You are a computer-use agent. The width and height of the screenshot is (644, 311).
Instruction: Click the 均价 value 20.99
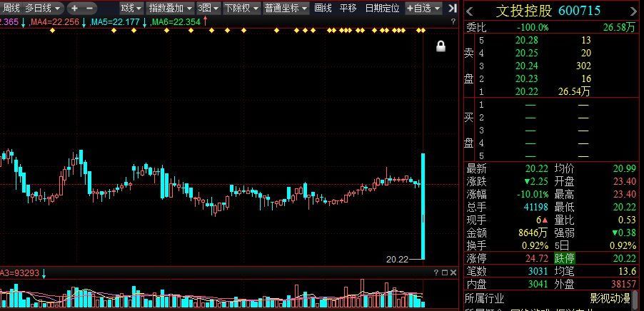[625, 168]
